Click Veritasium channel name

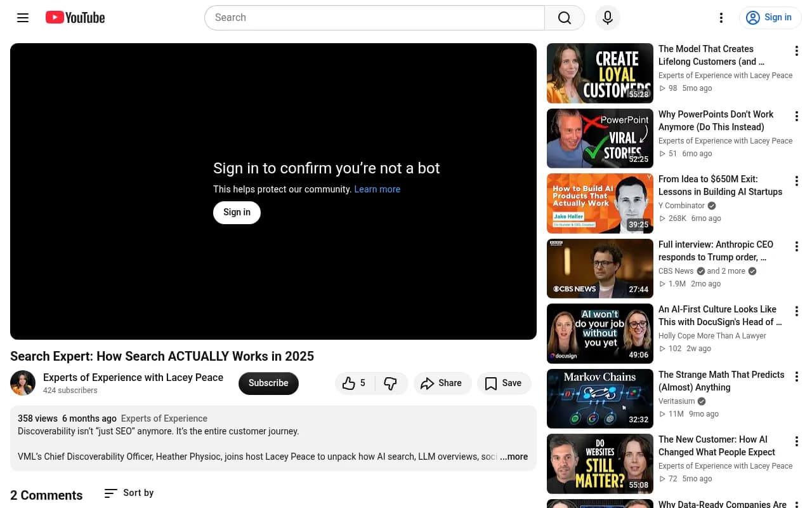(677, 401)
